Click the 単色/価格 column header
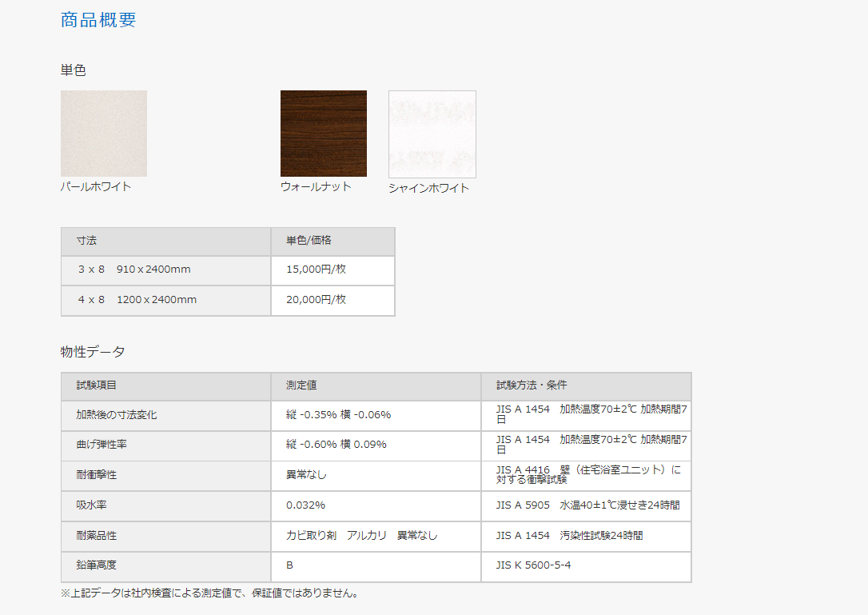868x615 pixels. click(x=309, y=241)
